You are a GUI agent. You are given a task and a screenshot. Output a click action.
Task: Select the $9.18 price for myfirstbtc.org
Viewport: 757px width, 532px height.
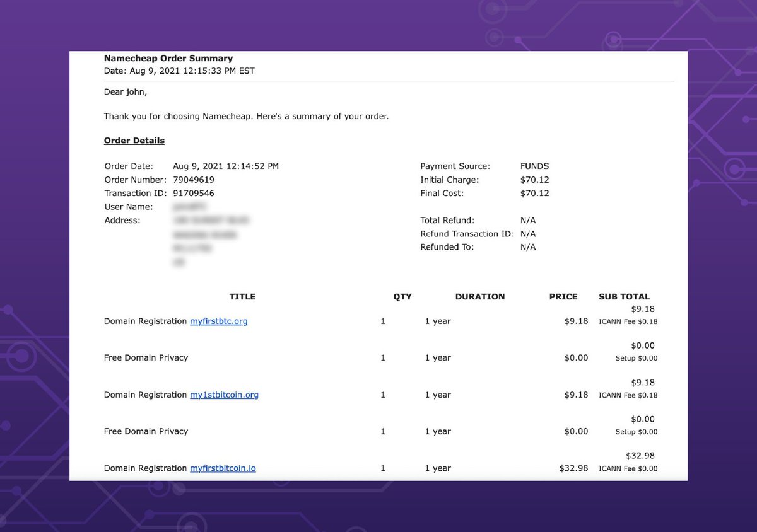[x=576, y=321]
